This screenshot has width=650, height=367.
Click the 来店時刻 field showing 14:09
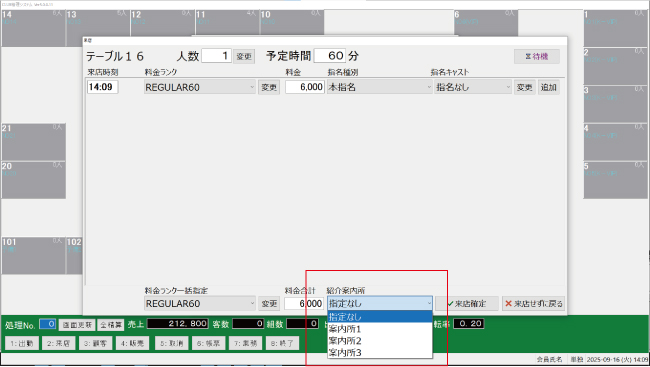tap(102, 87)
